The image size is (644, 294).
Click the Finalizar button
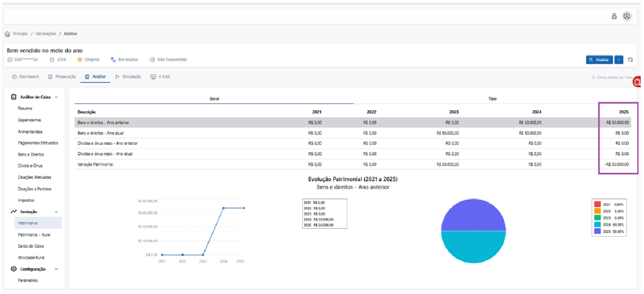[x=600, y=60]
